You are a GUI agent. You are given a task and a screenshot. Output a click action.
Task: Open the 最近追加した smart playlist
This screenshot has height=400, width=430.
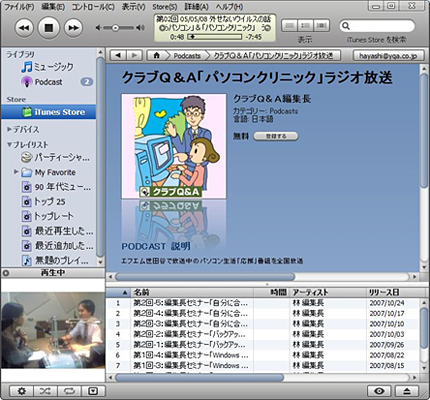click(48, 246)
